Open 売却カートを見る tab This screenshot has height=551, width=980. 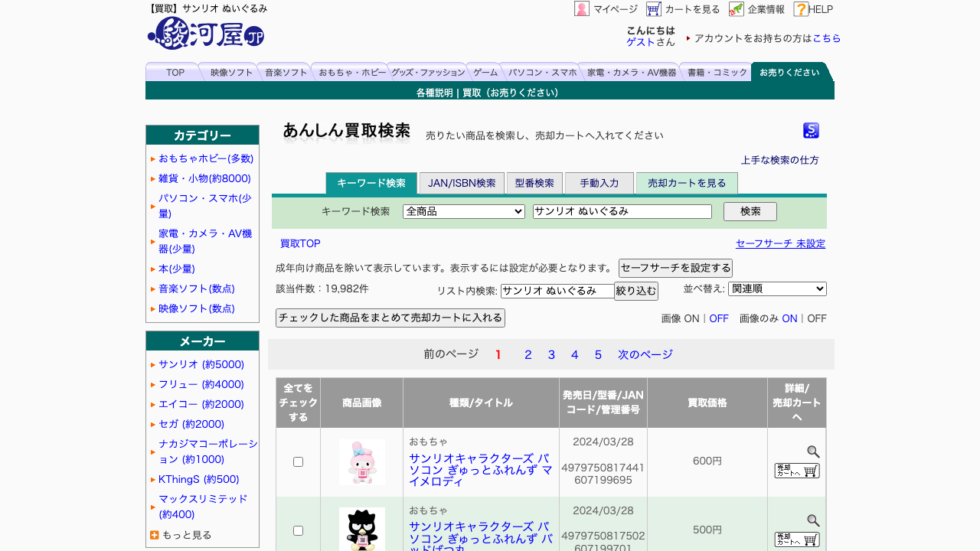pos(687,183)
